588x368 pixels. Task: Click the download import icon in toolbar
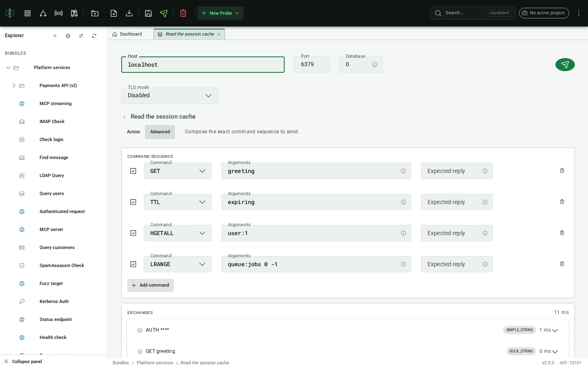point(129,13)
